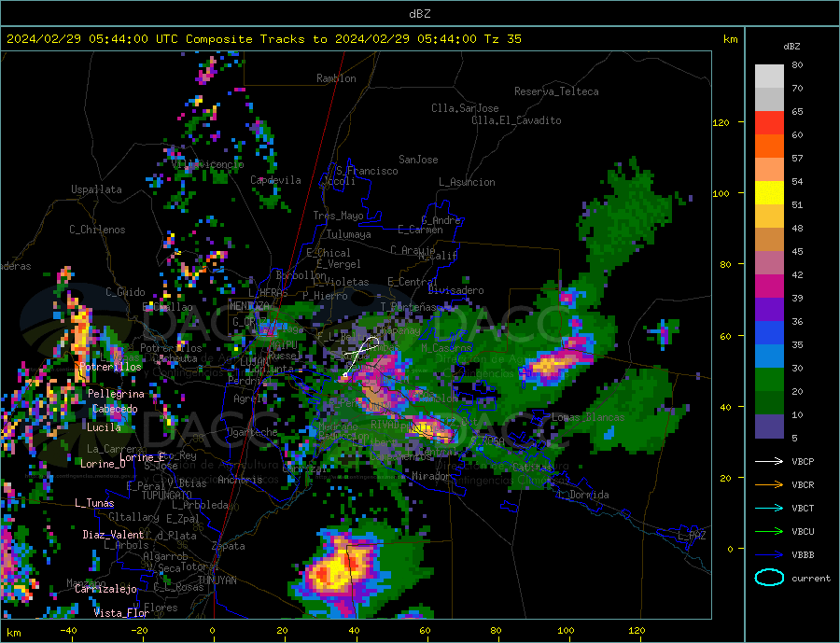Click the 'Carrizalejo' place label
Image resolution: width=840 pixels, height=643 pixels.
105,589
